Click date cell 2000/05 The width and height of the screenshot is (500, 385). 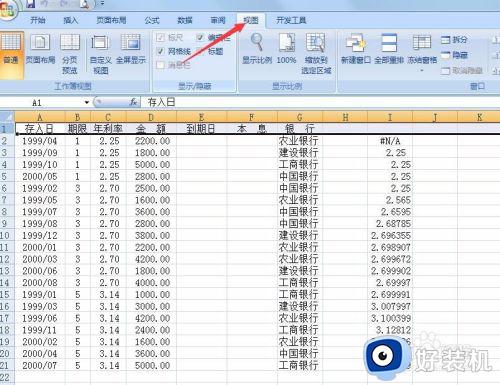pos(40,176)
